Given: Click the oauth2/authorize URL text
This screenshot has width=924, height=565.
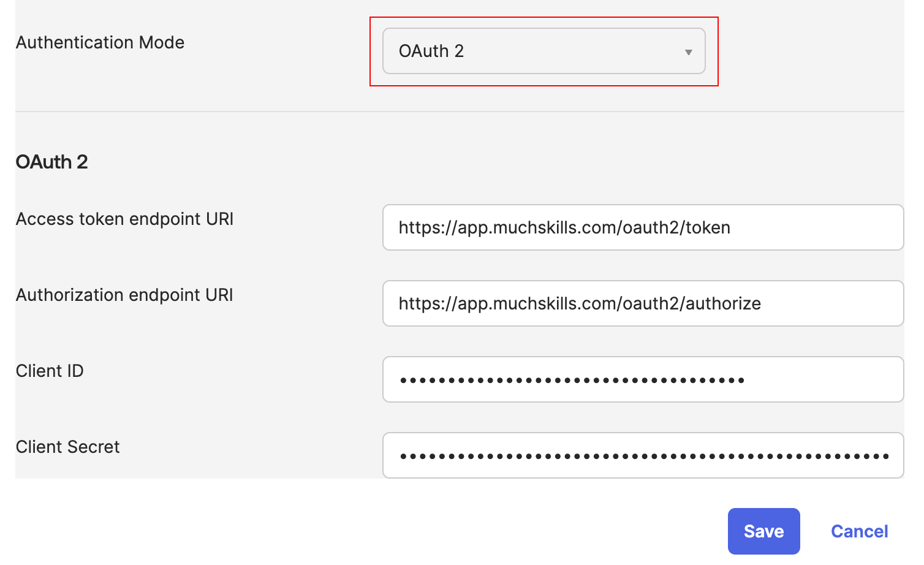Looking at the screenshot, I should (x=580, y=303).
